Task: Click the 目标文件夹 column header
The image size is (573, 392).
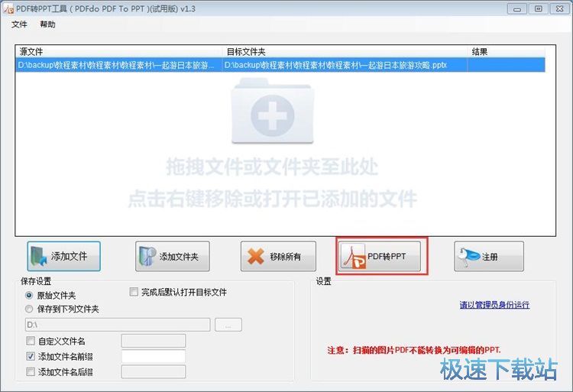Action: click(345, 51)
